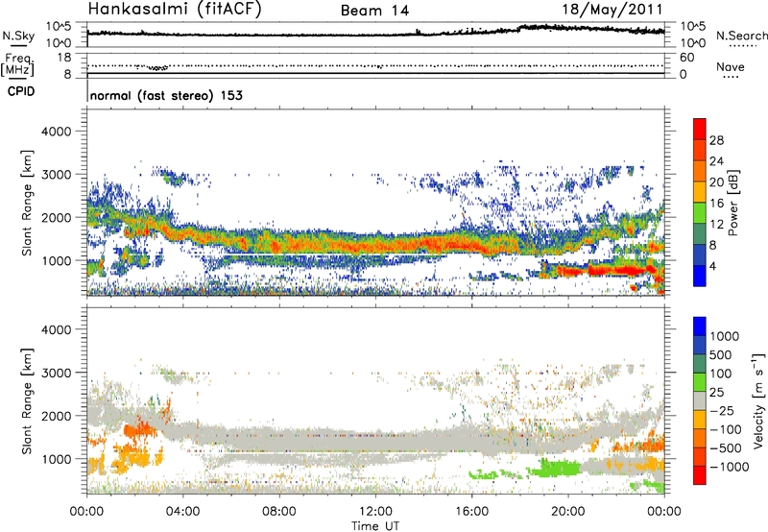This screenshot has height=532, width=768.
Task: Click the '-100' velocity tick label
Action: click(726, 429)
